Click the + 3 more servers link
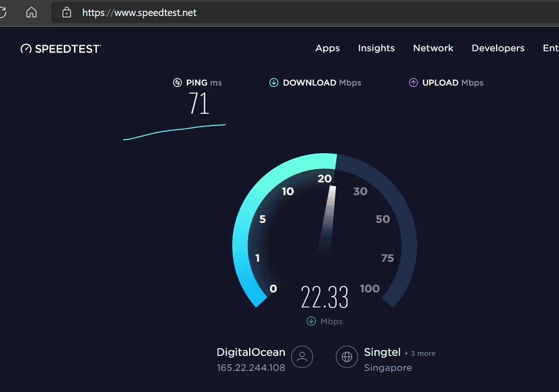Screen dimensions: 559x392 click(x=420, y=353)
